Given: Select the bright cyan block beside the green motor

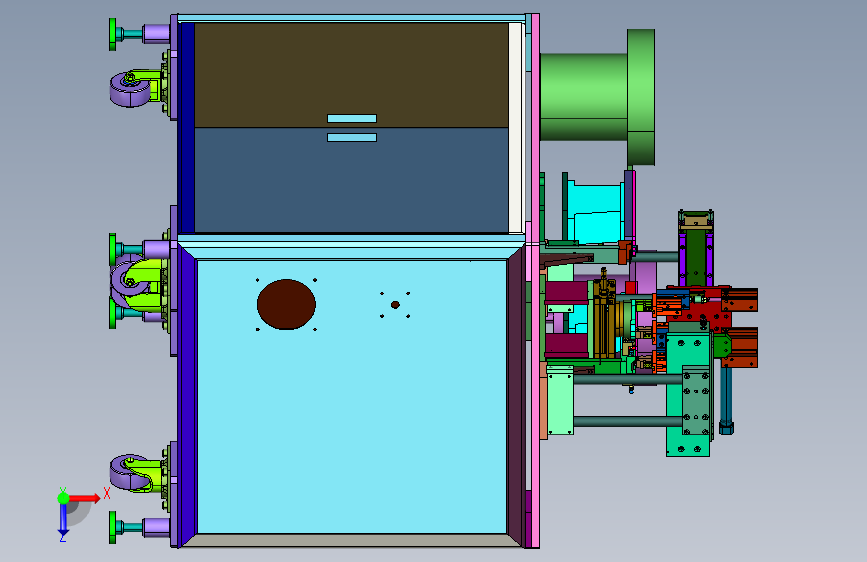Looking at the screenshot, I should pos(598,214).
